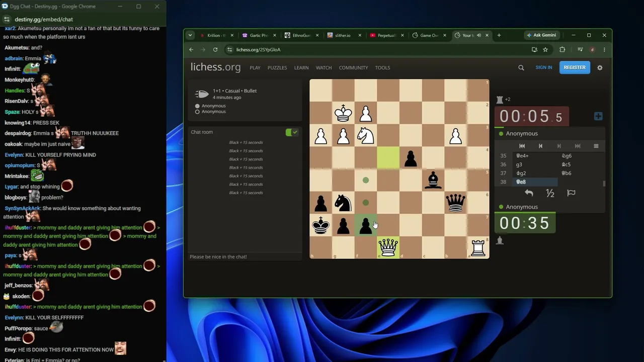Click the move list scrollbar
Image resolution: width=644 pixels, height=362 pixels.
click(x=603, y=183)
